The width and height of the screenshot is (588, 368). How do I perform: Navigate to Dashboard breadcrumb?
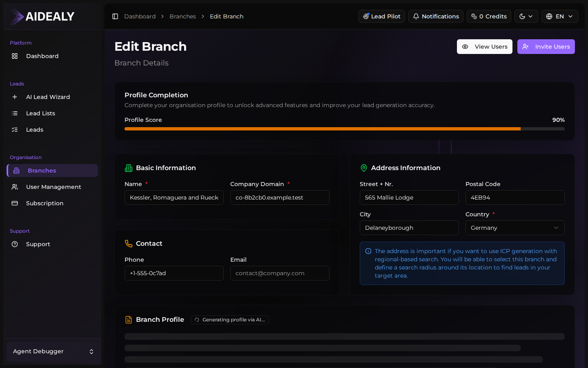coord(140,16)
